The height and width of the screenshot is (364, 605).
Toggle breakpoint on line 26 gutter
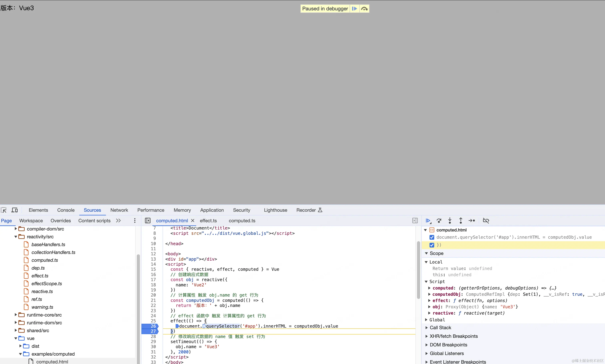(150, 326)
